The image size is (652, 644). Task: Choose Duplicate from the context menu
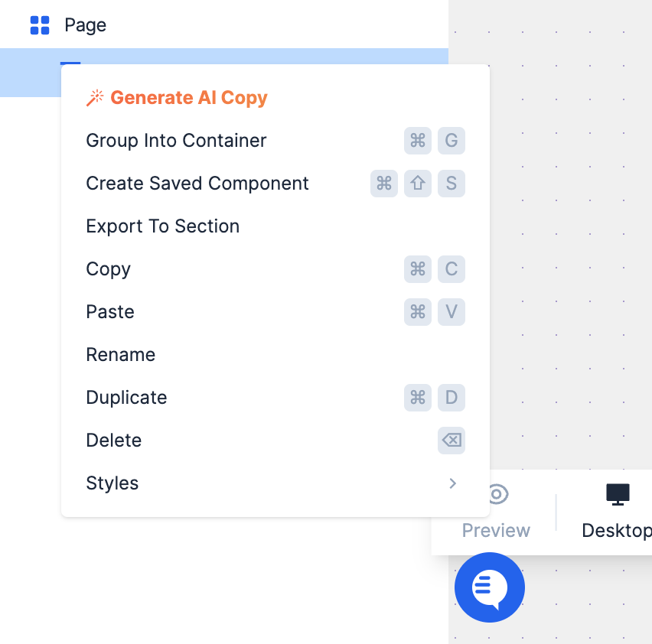126,398
